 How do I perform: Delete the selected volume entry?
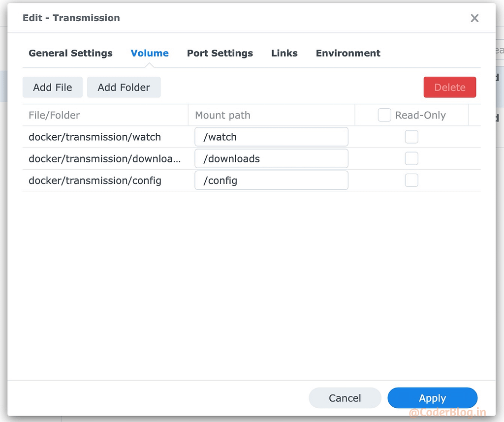[x=450, y=87]
